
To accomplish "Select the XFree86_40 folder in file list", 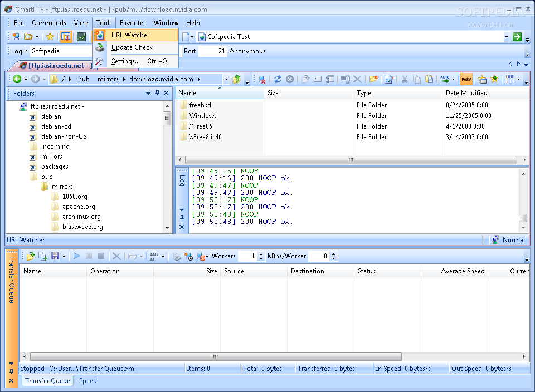I will [x=206, y=136].
